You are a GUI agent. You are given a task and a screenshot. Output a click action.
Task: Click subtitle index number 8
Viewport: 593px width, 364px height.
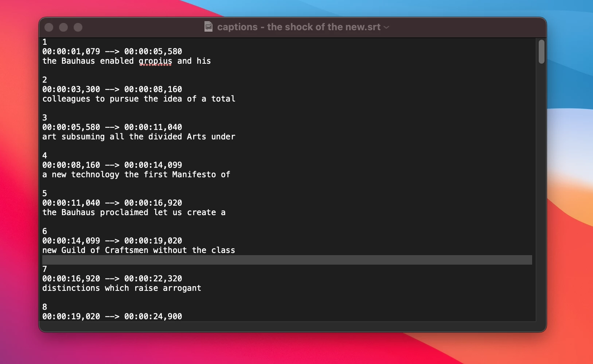45,307
